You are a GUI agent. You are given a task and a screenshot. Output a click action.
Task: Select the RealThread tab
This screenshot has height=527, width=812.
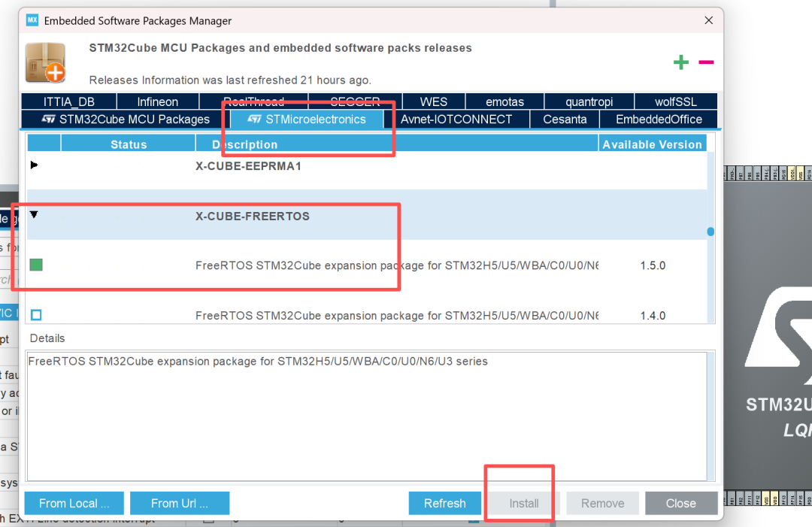click(x=253, y=101)
